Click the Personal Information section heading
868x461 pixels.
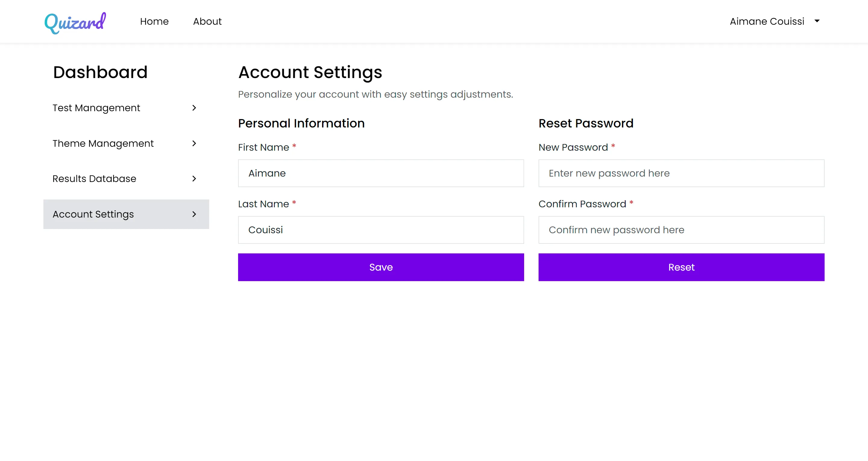click(x=301, y=123)
